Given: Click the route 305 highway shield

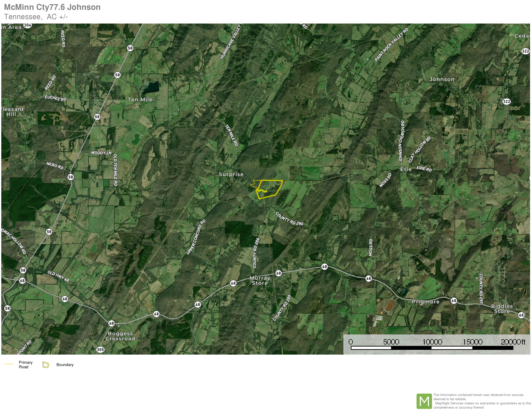Looking at the screenshot, I should point(100,350).
